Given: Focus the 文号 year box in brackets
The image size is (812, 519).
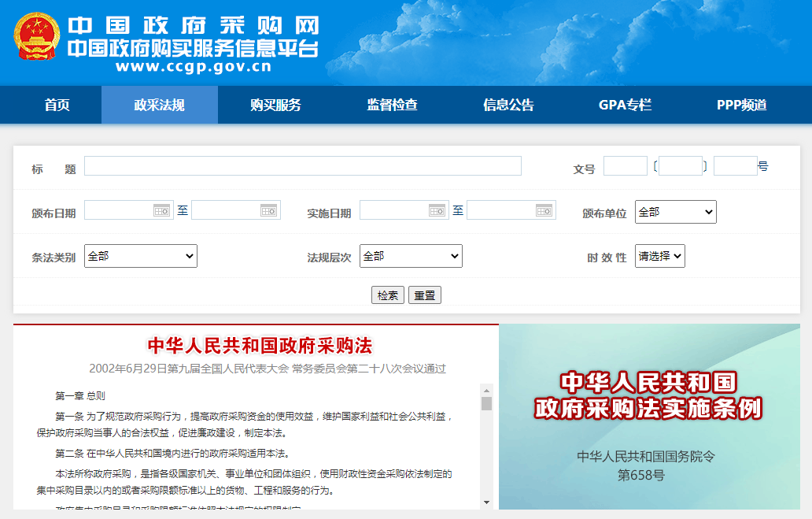Looking at the screenshot, I should pyautogui.click(x=681, y=166).
